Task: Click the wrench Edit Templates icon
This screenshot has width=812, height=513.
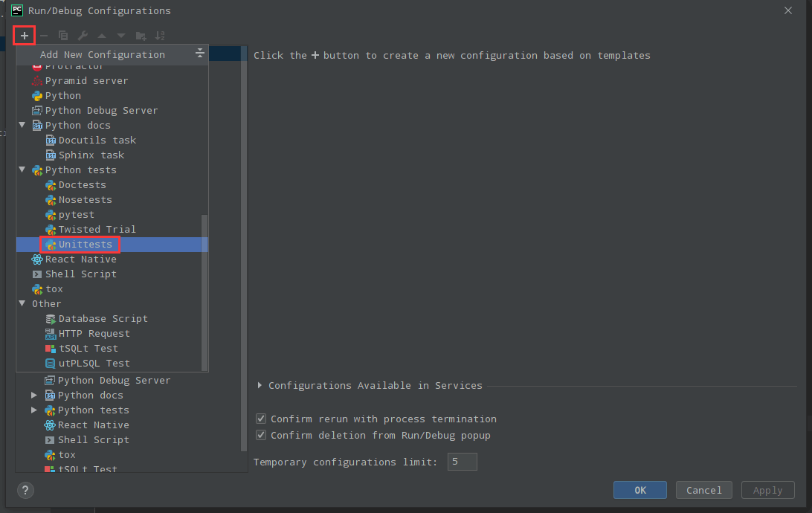Action: (83, 36)
